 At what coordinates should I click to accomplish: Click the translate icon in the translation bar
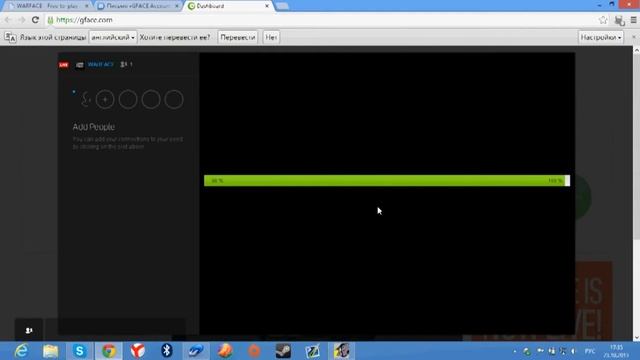[x=10, y=38]
